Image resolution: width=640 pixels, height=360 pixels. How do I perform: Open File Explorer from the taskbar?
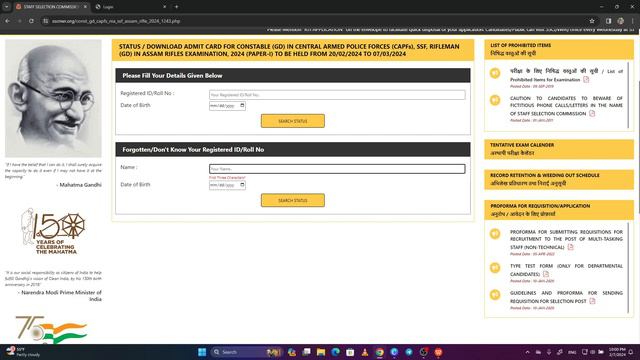(x=321, y=352)
